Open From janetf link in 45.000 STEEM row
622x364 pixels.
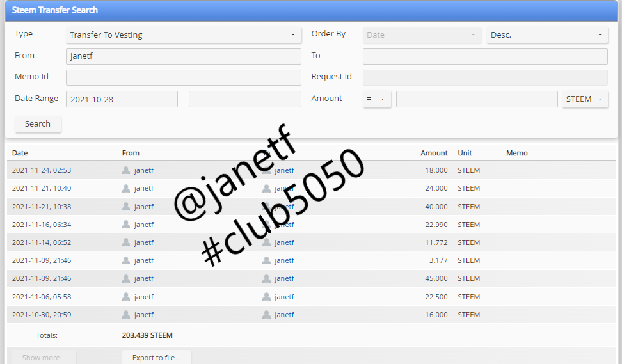143,278
